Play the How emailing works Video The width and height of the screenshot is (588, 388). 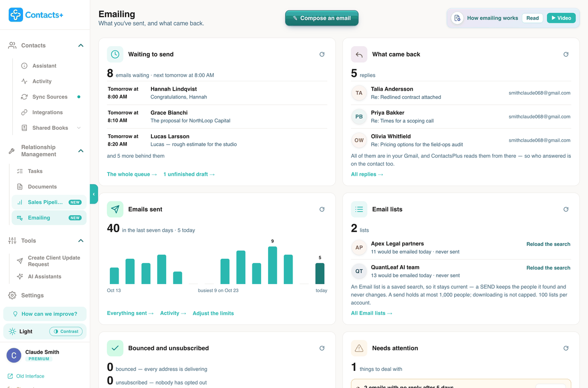[561, 18]
